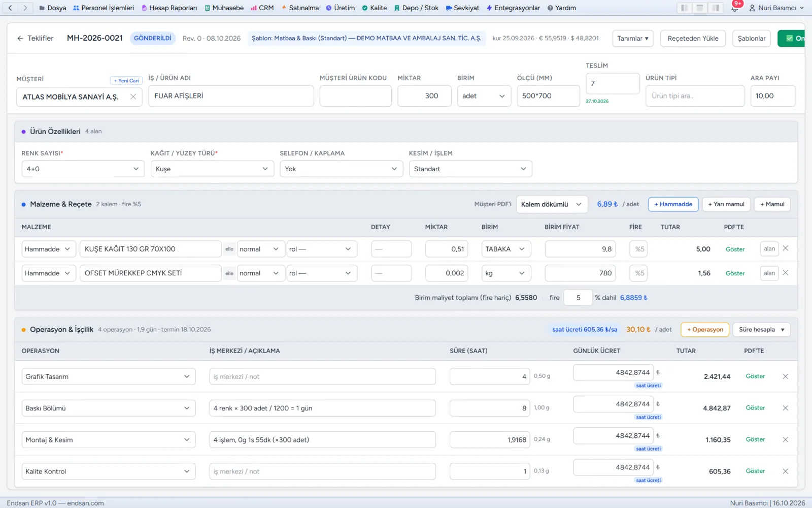Expand the Kesim / İşlem Standart dropdown
This screenshot has height=508, width=812.
470,169
